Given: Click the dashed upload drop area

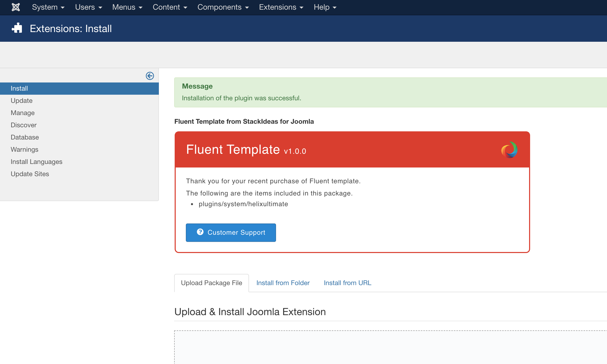Looking at the screenshot, I should click(x=391, y=347).
